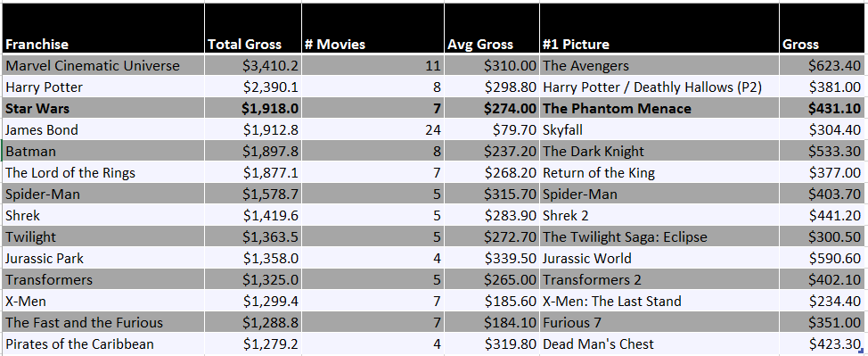Click The Phantom Menace gross $431.10

(822, 108)
